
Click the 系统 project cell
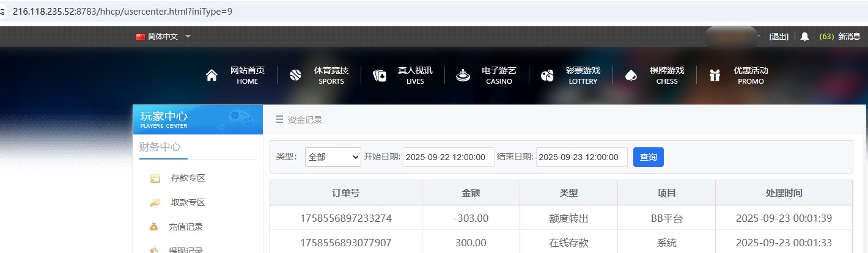click(666, 243)
